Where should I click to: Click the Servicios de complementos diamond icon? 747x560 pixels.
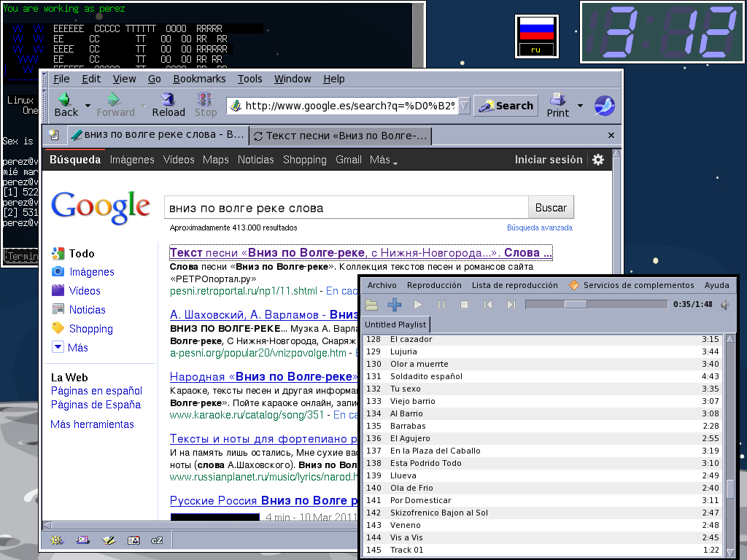[x=574, y=285]
